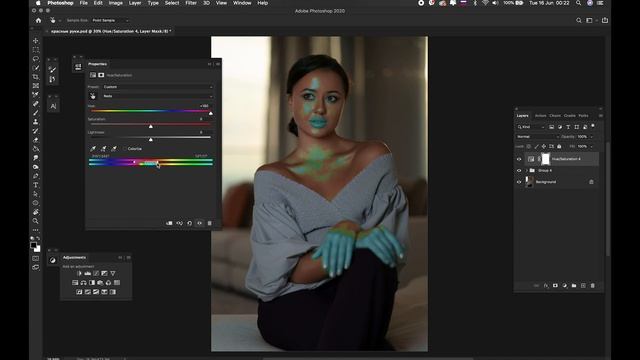
Task: Delete adjustment layer from Properties panel
Action: click(x=210, y=223)
